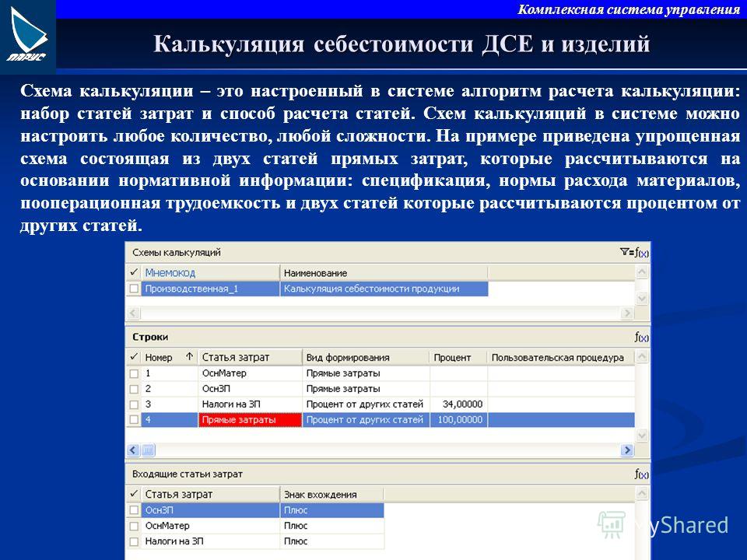
Task: Click Статья затрат column header in incoming items table
Action: point(210,495)
